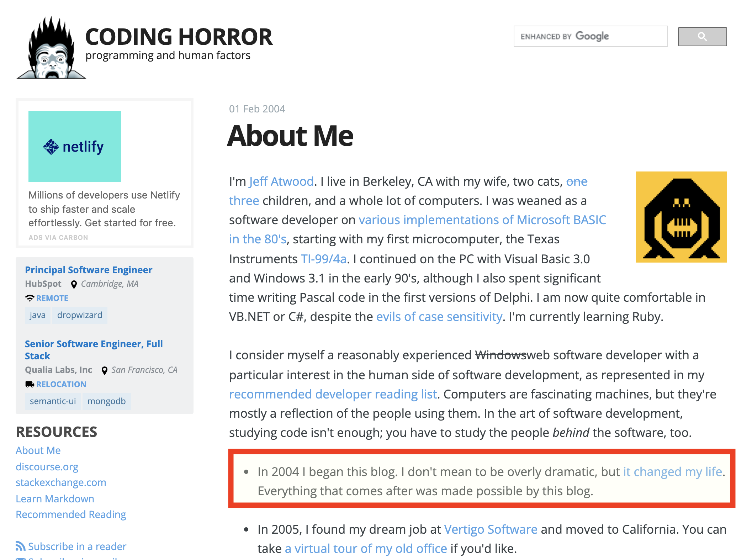Screen dimensions: 752x560
Task: Click the About Me page heading
Action: click(290, 136)
